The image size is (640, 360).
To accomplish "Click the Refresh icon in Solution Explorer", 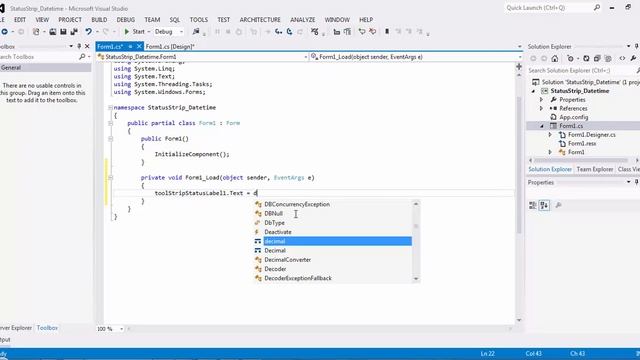I will click(x=586, y=58).
